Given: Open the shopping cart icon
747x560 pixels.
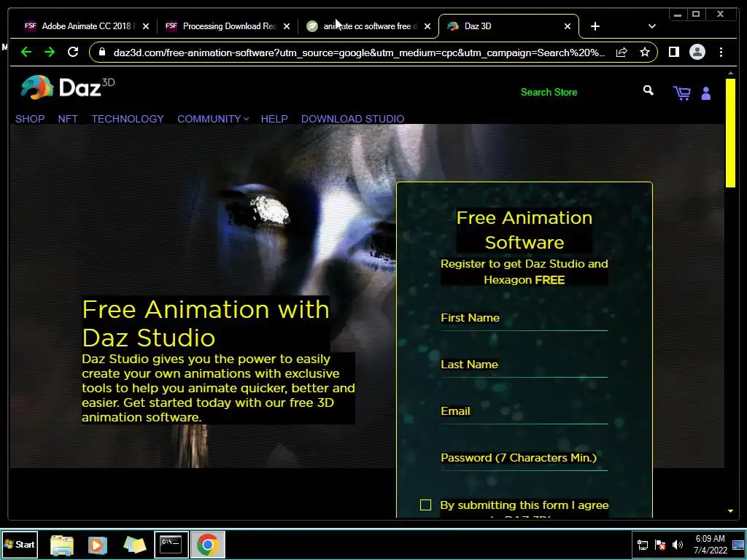Looking at the screenshot, I should click(x=682, y=93).
